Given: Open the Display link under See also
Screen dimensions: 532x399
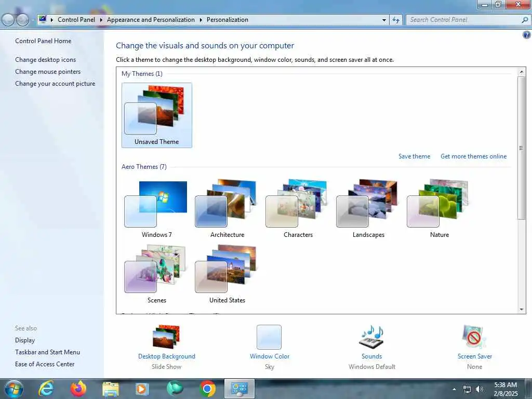Looking at the screenshot, I should point(25,340).
